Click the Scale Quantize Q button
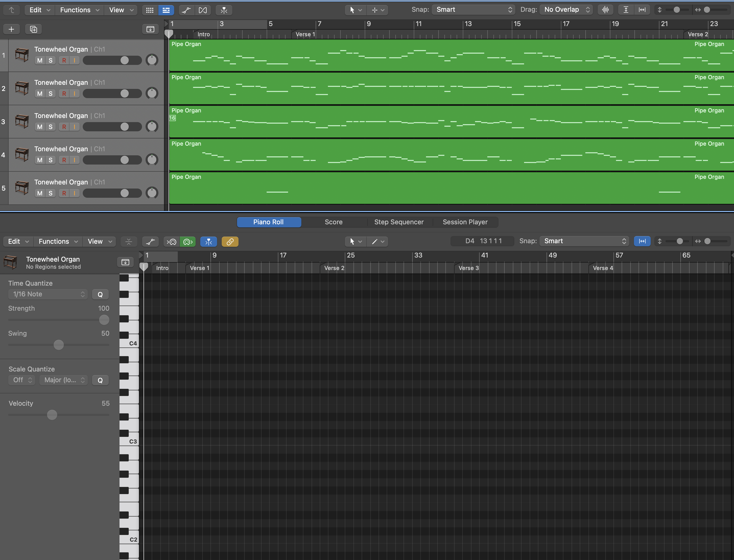 [100, 380]
